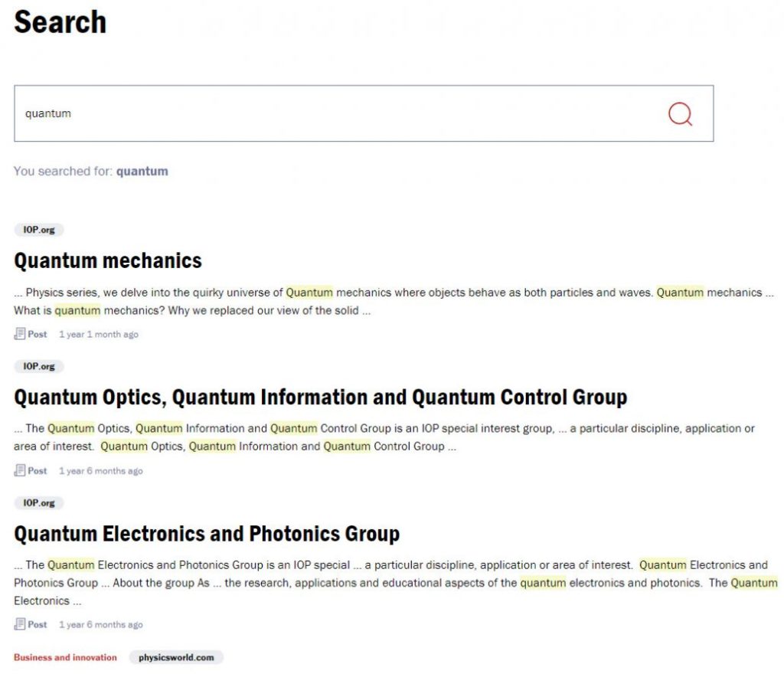
Task: Click IOP.org tag above Quantum mechanics
Action: tap(38, 230)
